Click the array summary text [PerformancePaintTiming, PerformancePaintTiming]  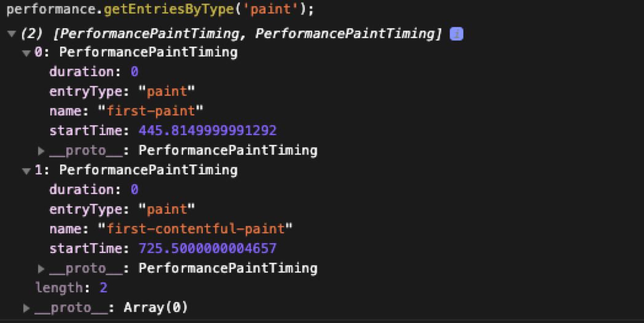coord(247,34)
